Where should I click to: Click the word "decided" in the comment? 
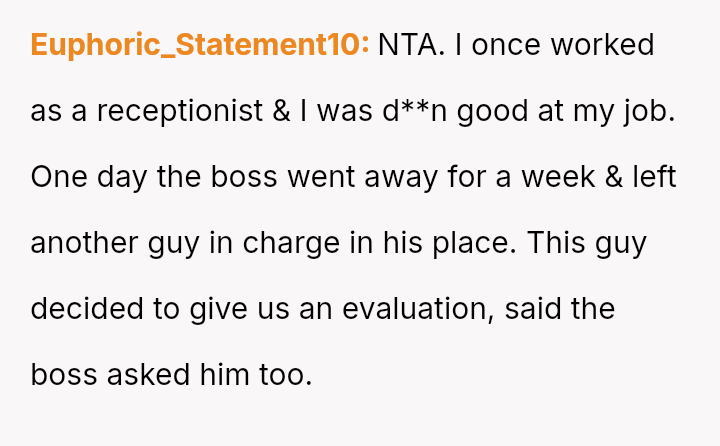click(87, 309)
